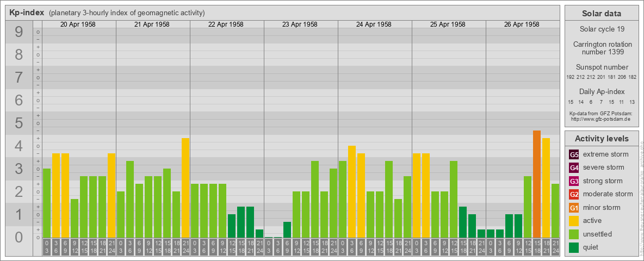Click the 'Sunspot number' label
644x261 pixels.
(602, 67)
